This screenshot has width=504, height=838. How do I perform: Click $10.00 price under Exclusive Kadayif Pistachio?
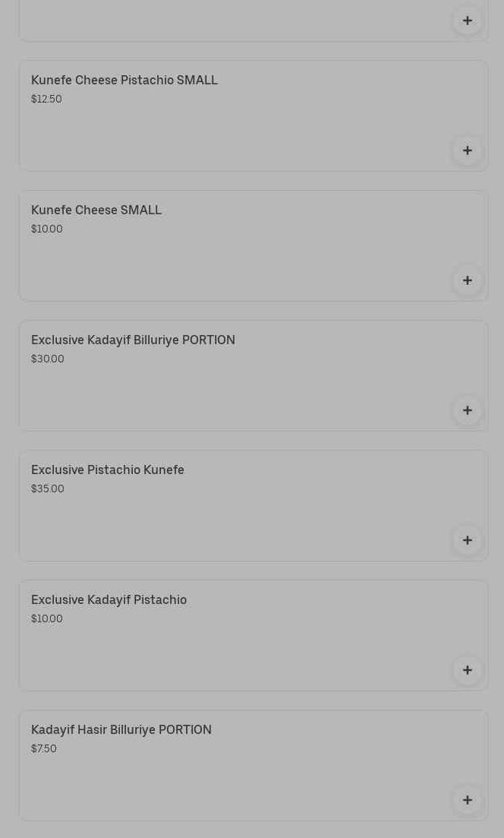47,618
